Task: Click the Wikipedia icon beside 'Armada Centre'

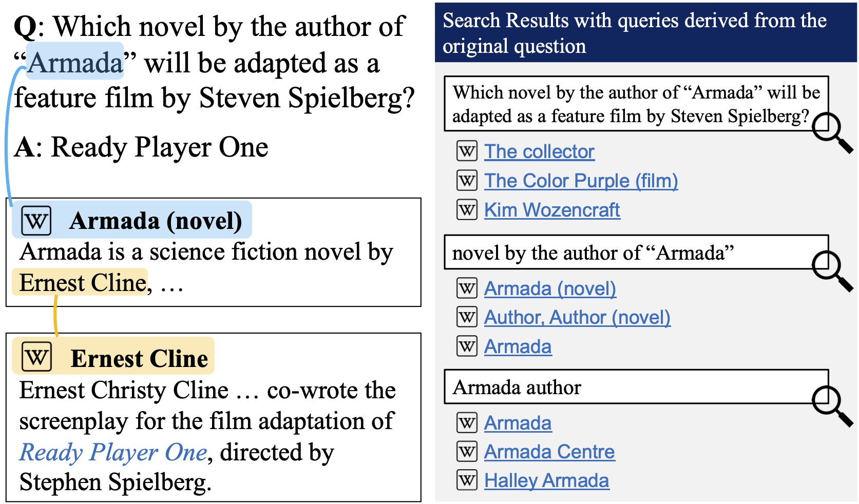Action: (x=467, y=452)
